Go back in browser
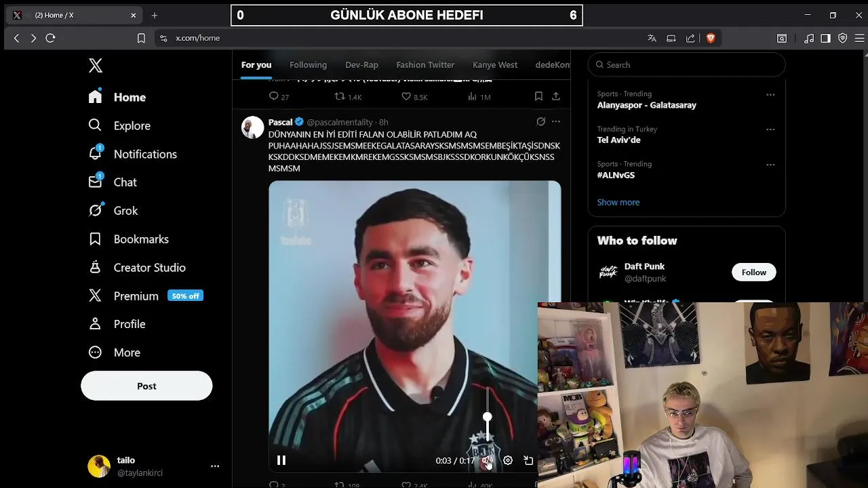 17,38
